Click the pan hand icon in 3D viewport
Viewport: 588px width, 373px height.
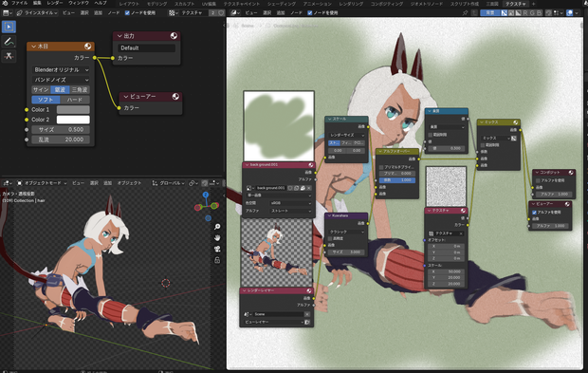click(x=217, y=238)
